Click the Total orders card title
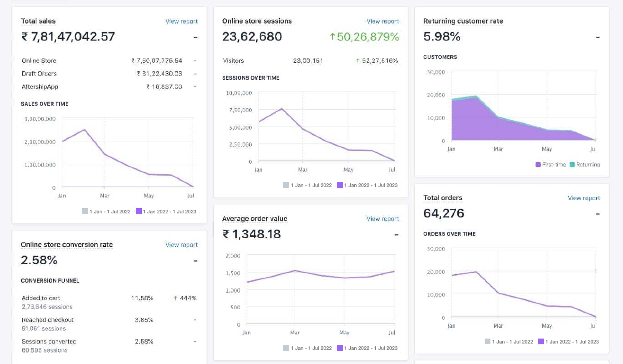Screen dimensions: 623x364 443,198
